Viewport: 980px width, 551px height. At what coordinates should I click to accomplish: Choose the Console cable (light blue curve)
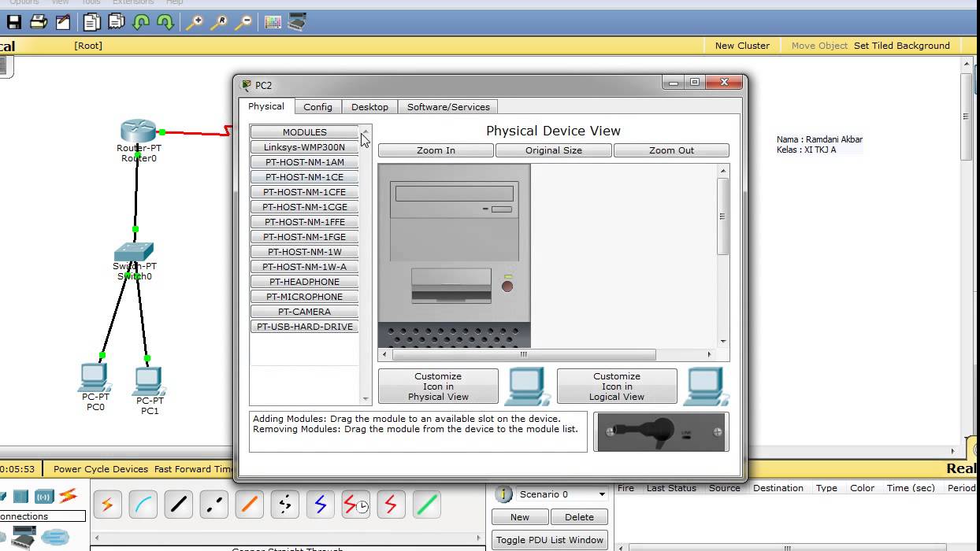click(x=143, y=505)
